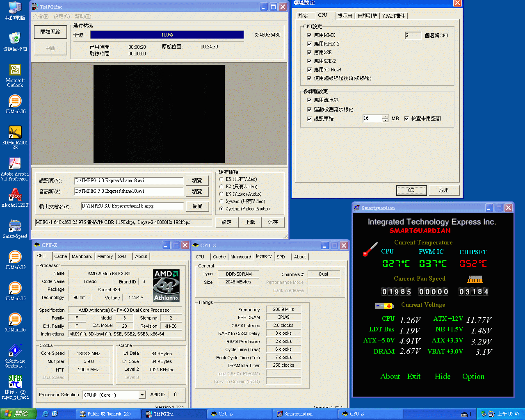The width and height of the screenshot is (525, 420).
Task: Click the 100% encoding progress bar
Action: (x=167, y=35)
